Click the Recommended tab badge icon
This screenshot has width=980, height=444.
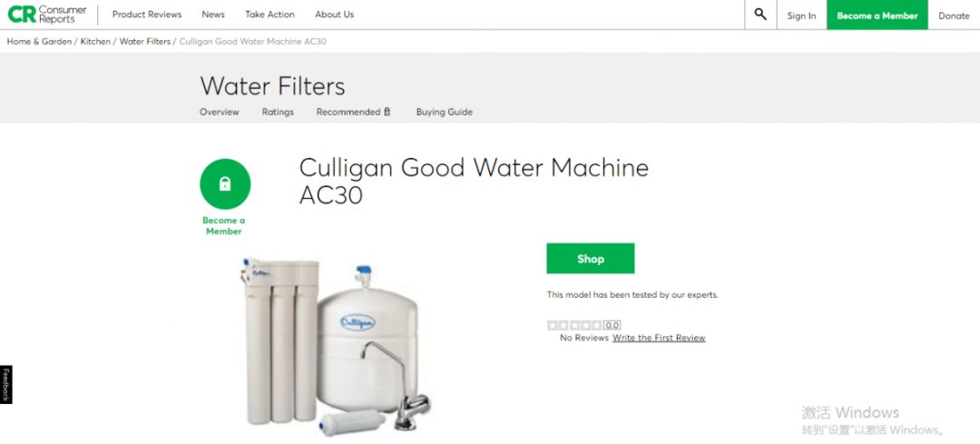pyautogui.click(x=387, y=112)
